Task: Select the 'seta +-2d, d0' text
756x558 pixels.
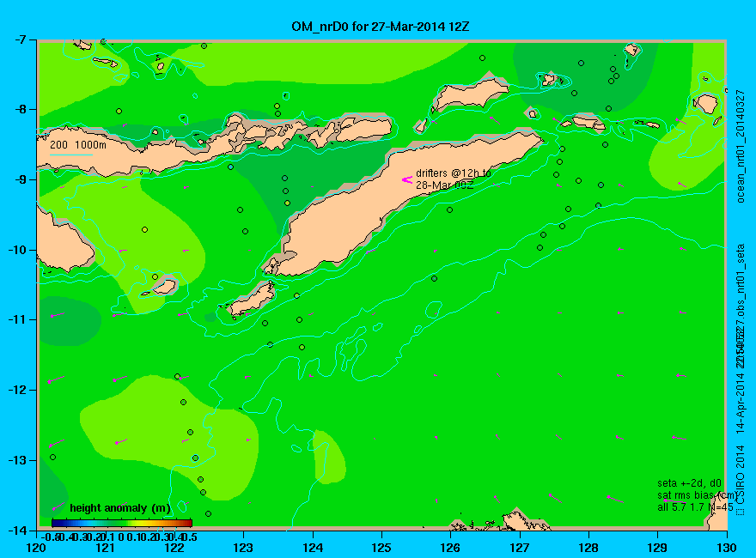Action: click(689, 483)
